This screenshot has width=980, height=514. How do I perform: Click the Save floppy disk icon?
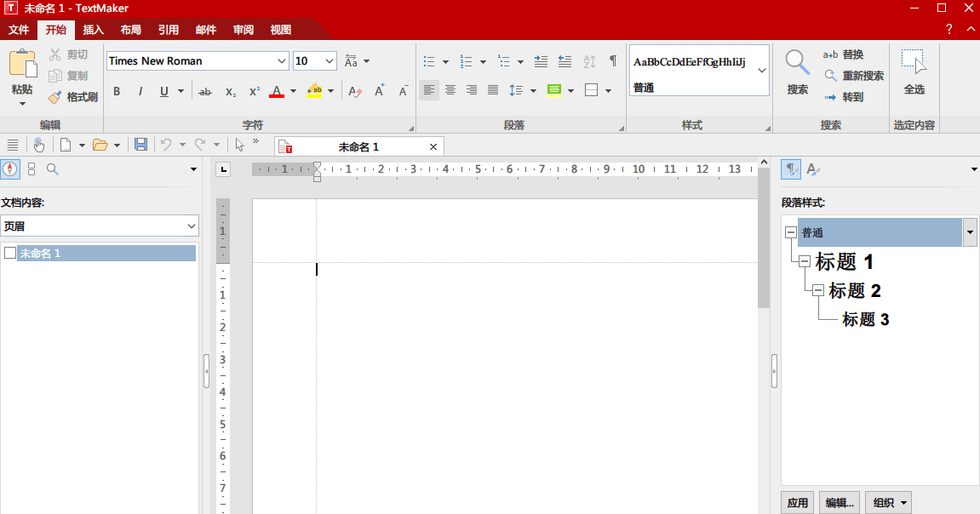coord(141,145)
